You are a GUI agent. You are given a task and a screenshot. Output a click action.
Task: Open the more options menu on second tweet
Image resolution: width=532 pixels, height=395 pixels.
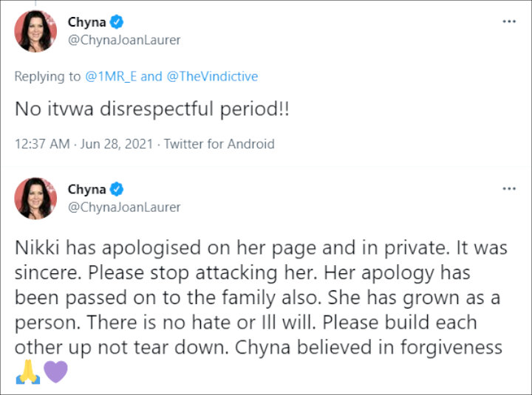point(509,188)
